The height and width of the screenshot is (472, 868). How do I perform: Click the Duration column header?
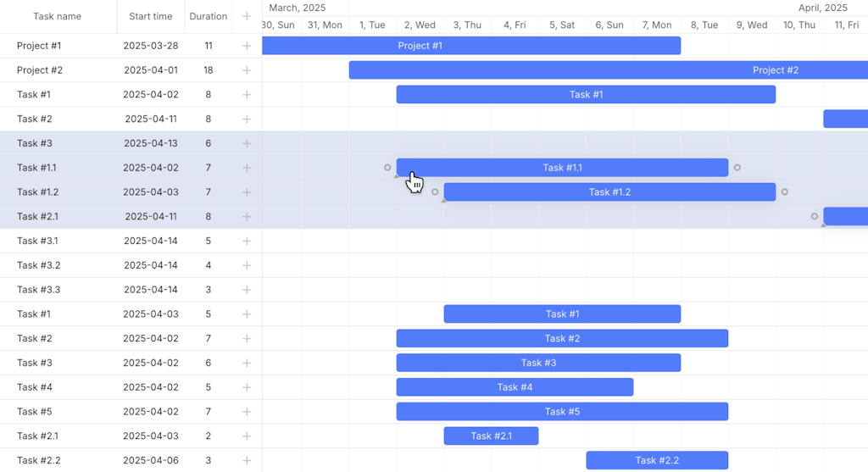coord(209,17)
